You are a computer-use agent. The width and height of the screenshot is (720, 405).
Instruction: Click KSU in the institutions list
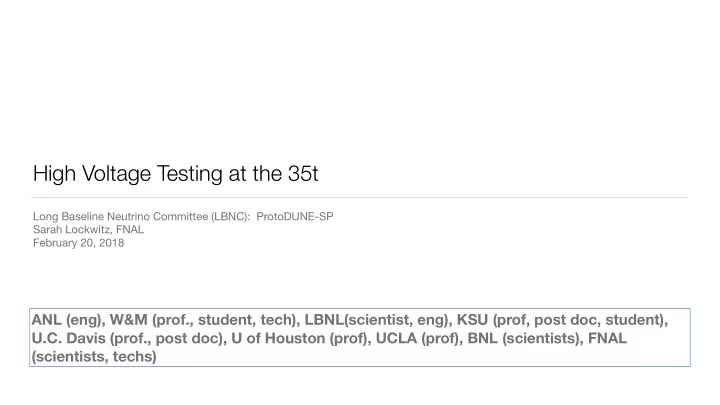[x=472, y=320]
